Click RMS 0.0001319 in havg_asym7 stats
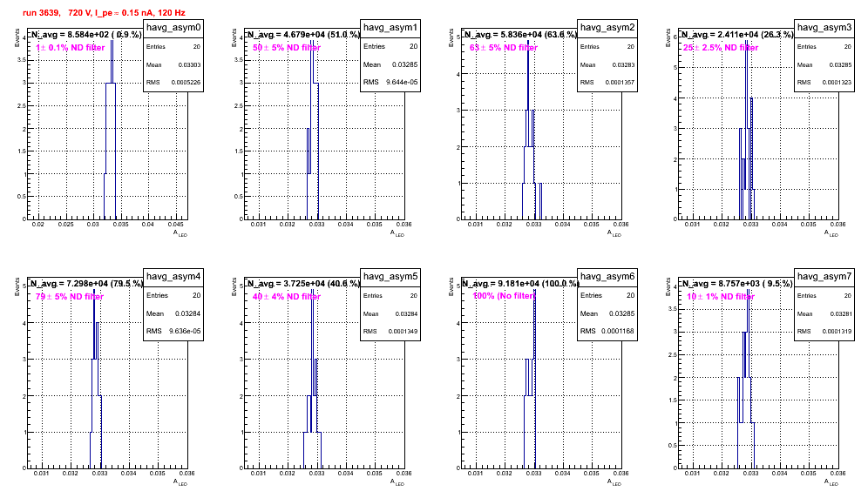 point(824,331)
